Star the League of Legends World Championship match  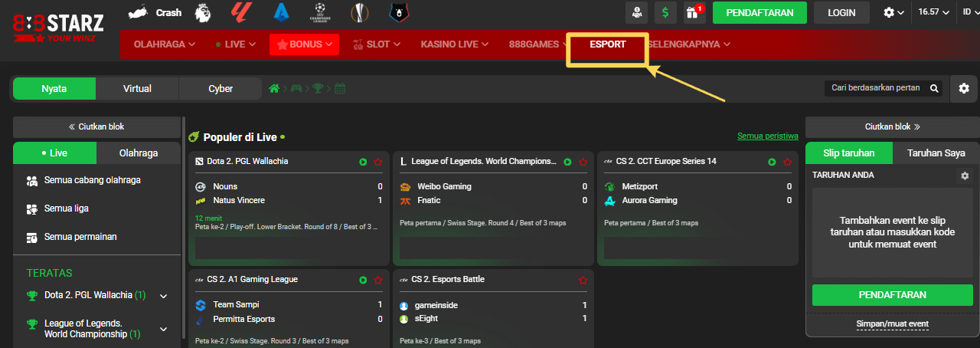[583, 162]
